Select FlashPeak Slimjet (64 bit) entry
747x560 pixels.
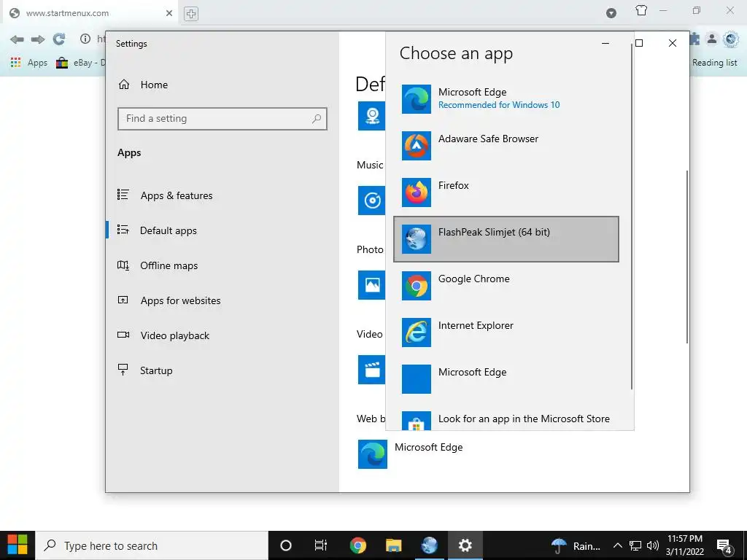[506, 239]
